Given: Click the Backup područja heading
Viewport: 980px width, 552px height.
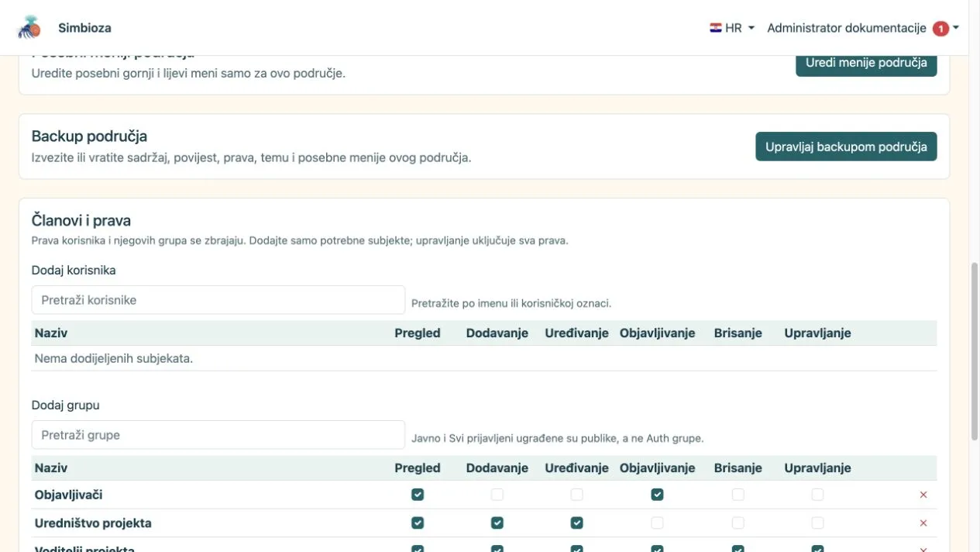Looking at the screenshot, I should click(x=89, y=136).
